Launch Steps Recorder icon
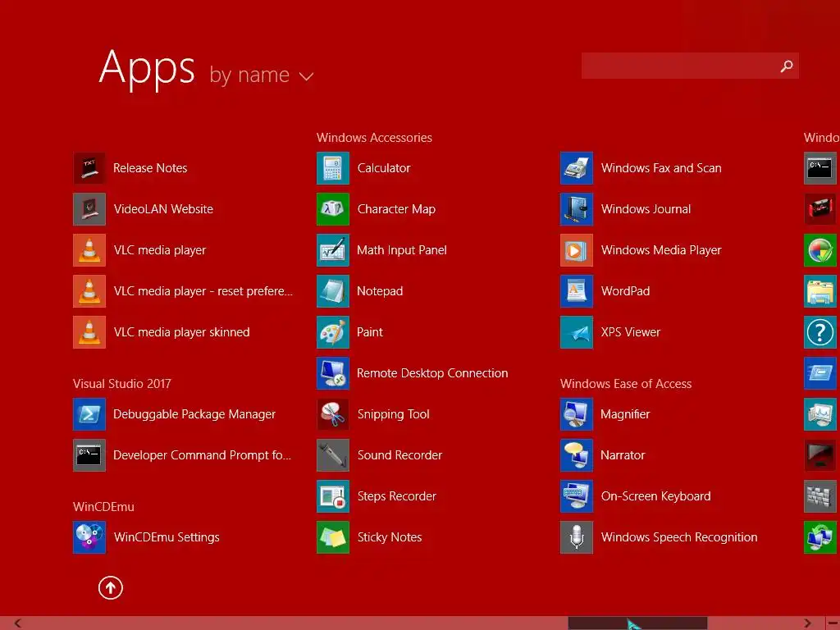840x630 pixels. [x=333, y=496]
